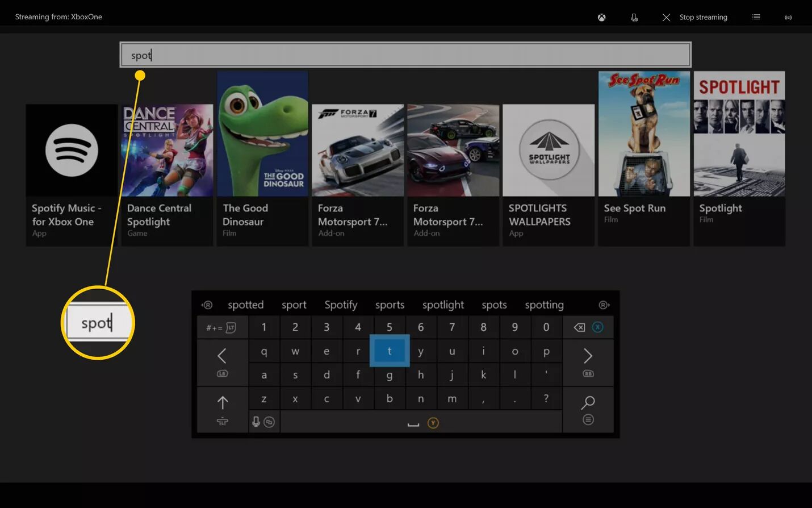Choose suggestion 'spotted'

(x=246, y=305)
